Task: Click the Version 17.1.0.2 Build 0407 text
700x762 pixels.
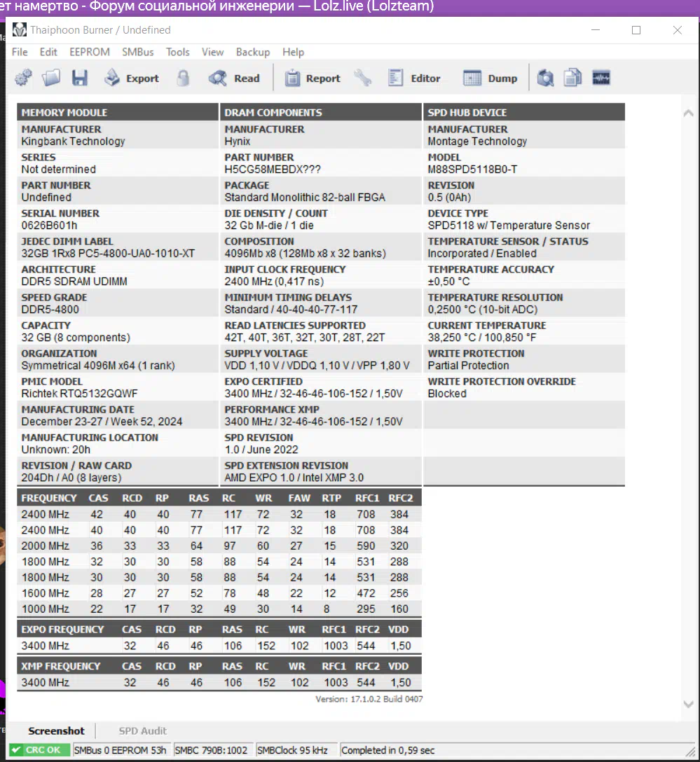Action: [369, 699]
